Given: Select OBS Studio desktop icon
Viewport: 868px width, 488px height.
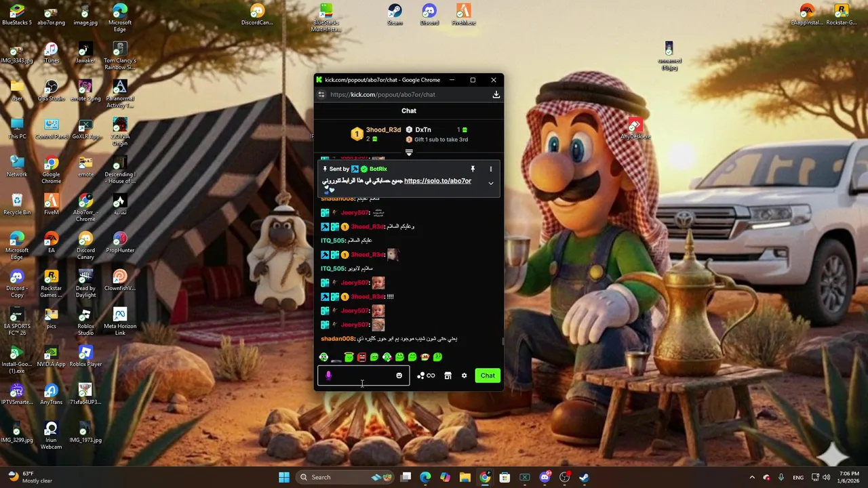Looking at the screenshot, I should 52,91.
